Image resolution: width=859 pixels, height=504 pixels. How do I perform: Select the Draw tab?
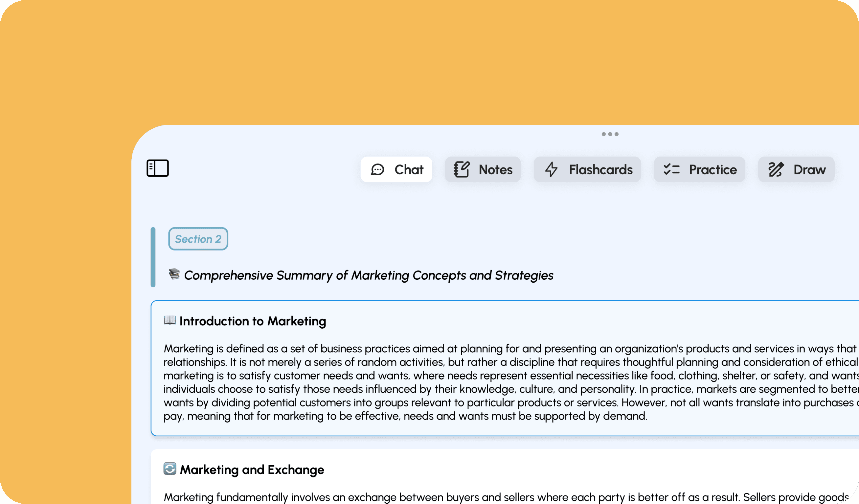809,170
